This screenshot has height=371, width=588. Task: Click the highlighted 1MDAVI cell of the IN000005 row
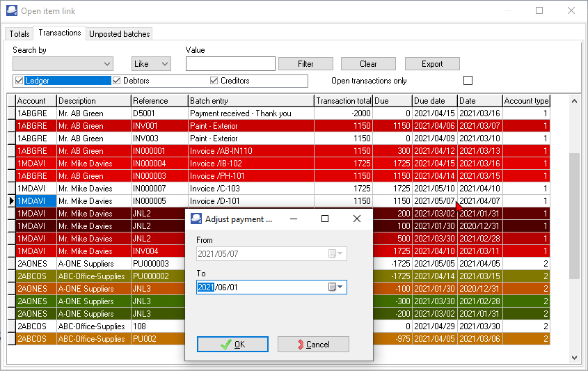tap(36, 201)
